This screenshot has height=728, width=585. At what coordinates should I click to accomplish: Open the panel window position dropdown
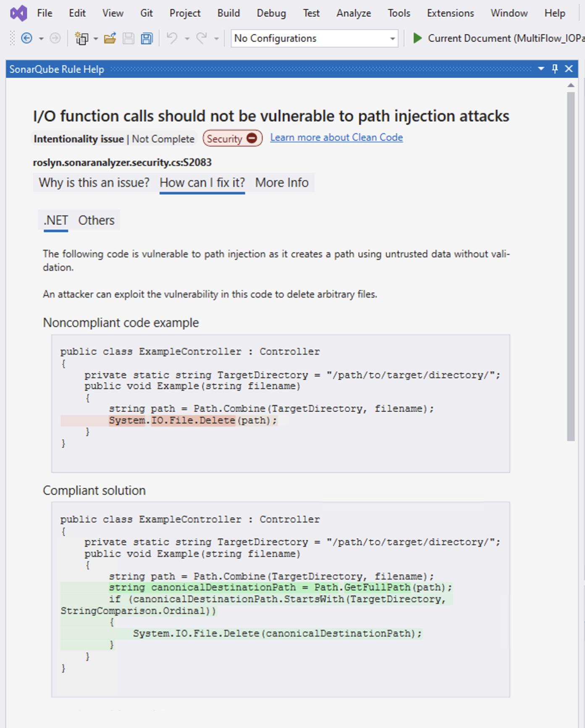(541, 69)
